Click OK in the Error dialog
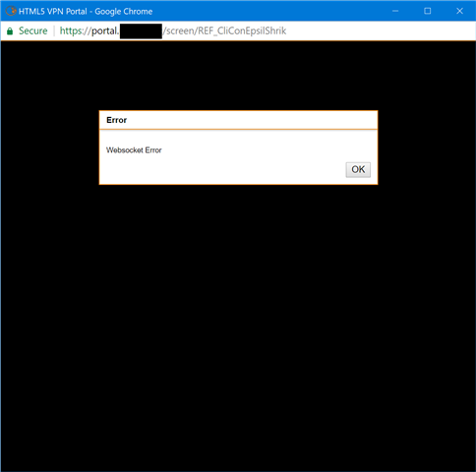The image size is (476, 472). 358,169
